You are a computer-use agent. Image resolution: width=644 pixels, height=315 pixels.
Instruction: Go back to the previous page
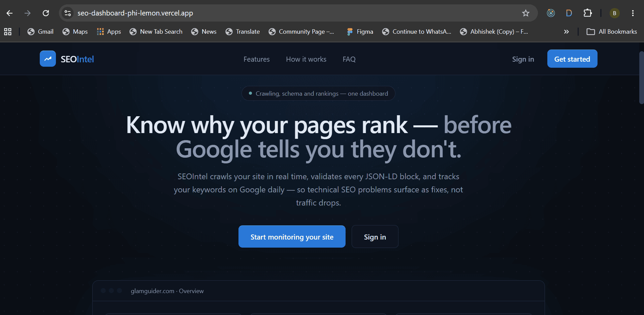9,13
